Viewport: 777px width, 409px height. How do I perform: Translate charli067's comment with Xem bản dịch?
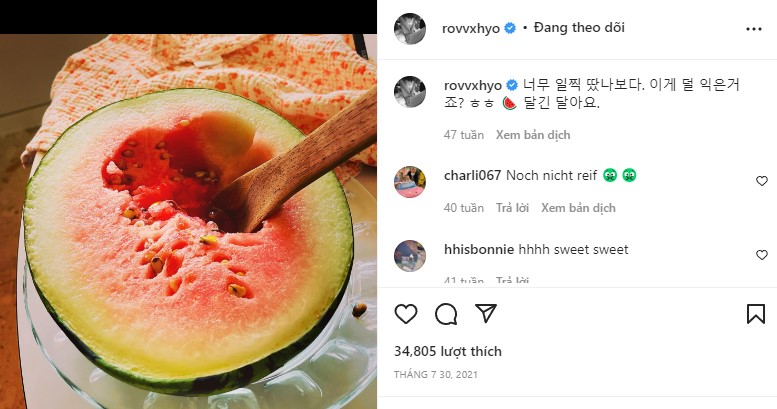click(x=577, y=209)
